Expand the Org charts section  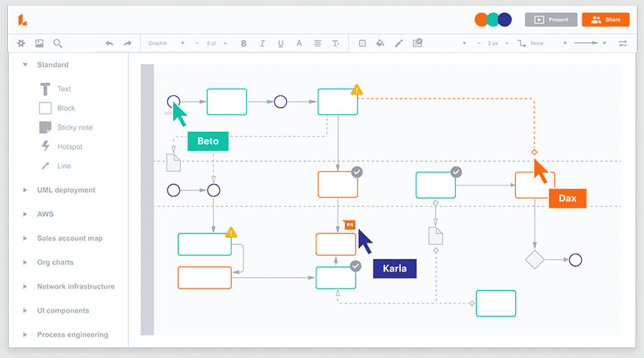click(24, 262)
